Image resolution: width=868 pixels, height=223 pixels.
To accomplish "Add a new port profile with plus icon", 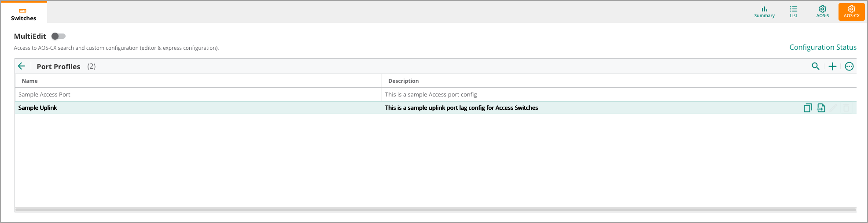I will [832, 66].
